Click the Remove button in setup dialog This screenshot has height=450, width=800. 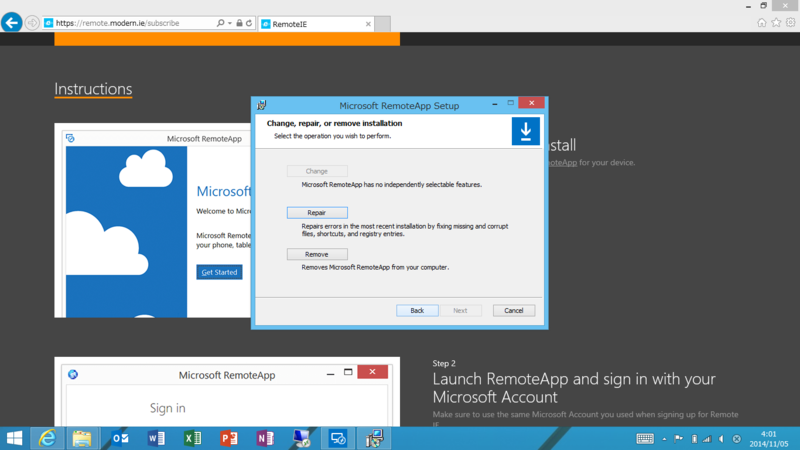pos(317,254)
